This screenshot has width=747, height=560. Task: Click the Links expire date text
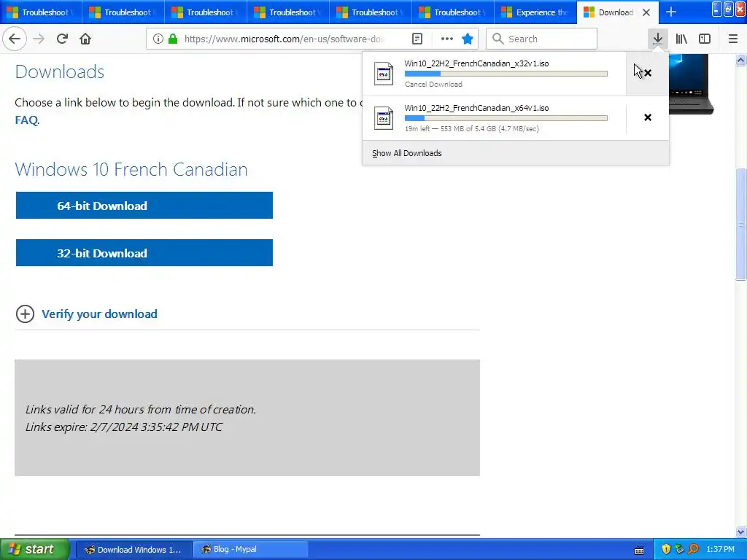124,427
